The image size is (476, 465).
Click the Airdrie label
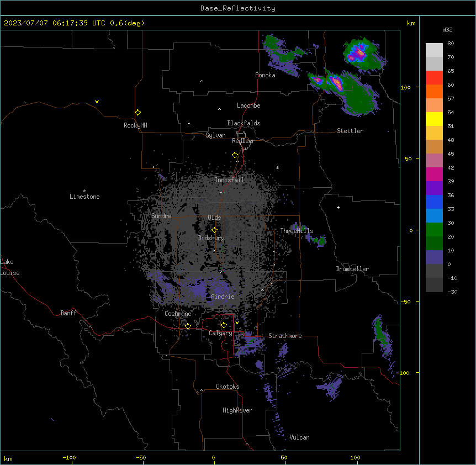click(x=223, y=297)
